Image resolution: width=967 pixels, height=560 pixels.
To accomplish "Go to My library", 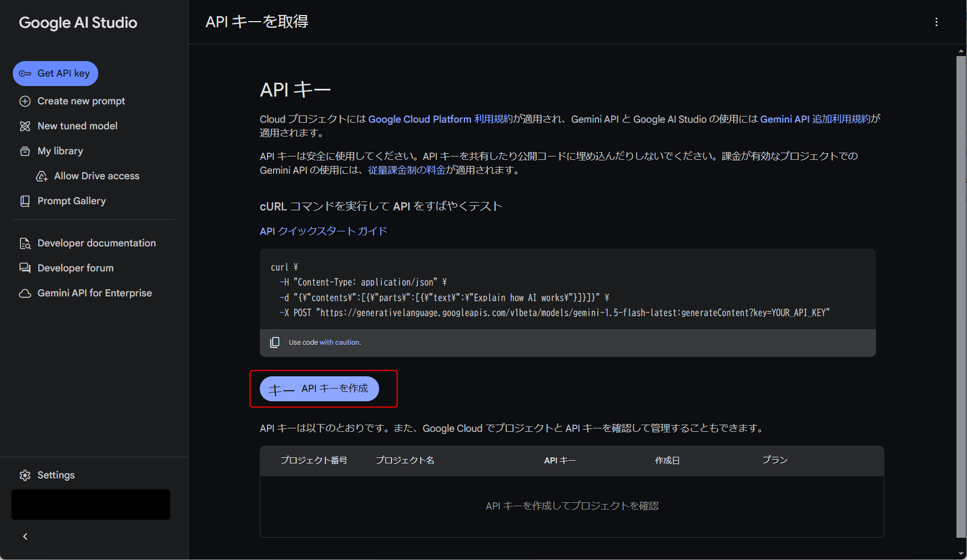I will pos(60,151).
